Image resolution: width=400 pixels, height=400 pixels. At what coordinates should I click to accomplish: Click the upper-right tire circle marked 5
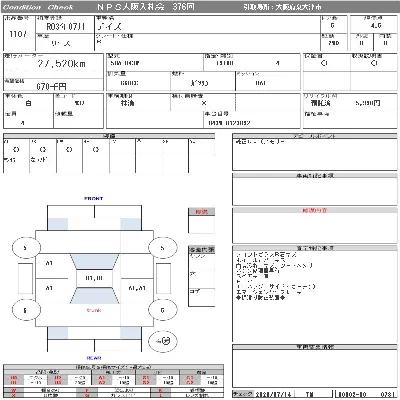click(162, 248)
